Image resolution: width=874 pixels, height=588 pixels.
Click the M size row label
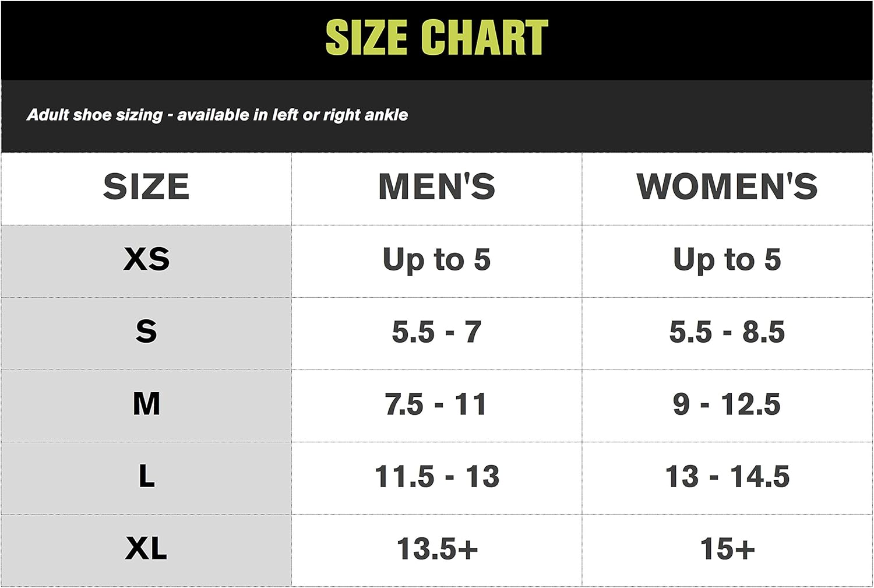(146, 404)
